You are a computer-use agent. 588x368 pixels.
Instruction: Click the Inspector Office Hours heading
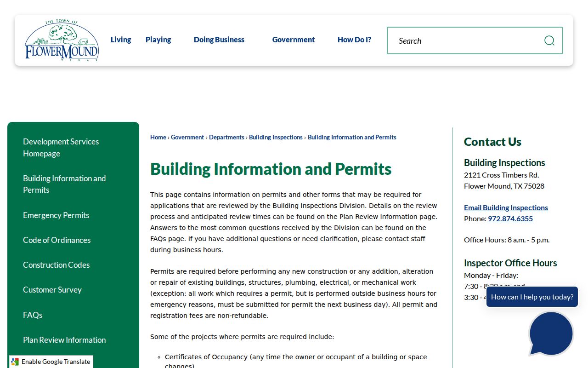pos(510,263)
